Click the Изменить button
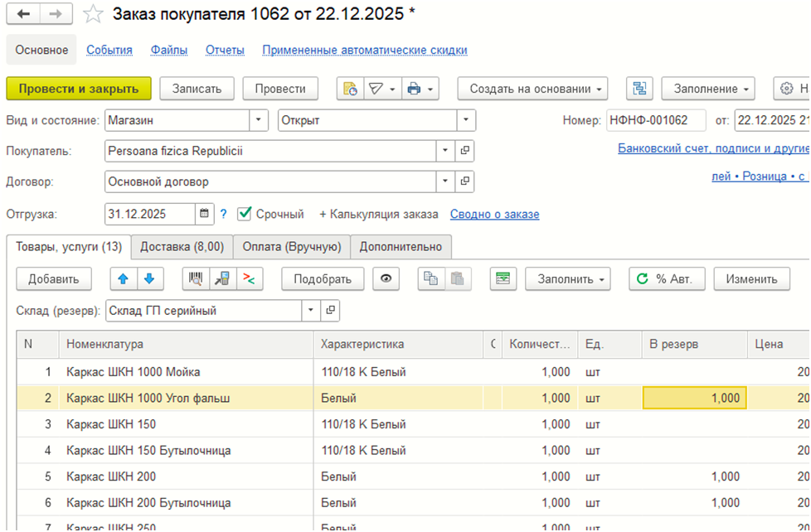 click(751, 279)
